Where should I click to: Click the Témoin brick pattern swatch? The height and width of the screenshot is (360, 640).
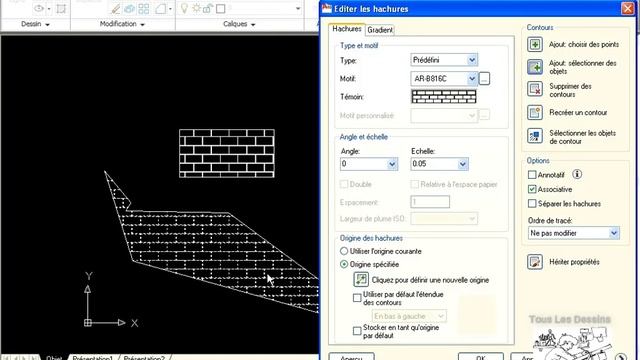click(444, 97)
